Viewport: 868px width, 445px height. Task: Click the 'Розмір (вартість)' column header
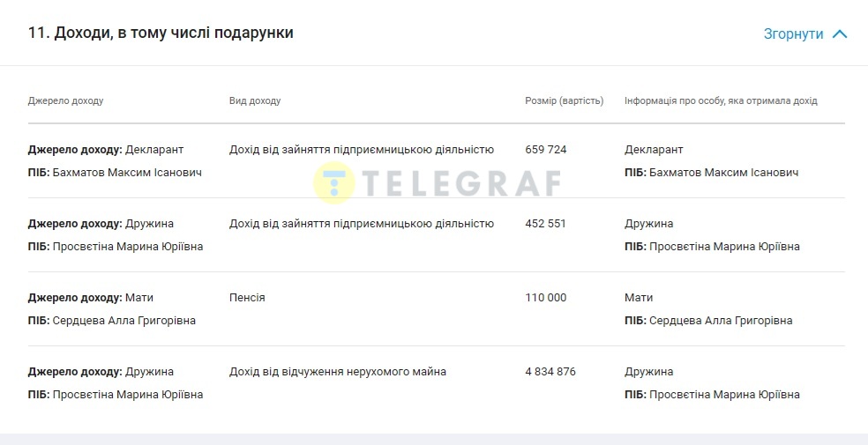[564, 100]
